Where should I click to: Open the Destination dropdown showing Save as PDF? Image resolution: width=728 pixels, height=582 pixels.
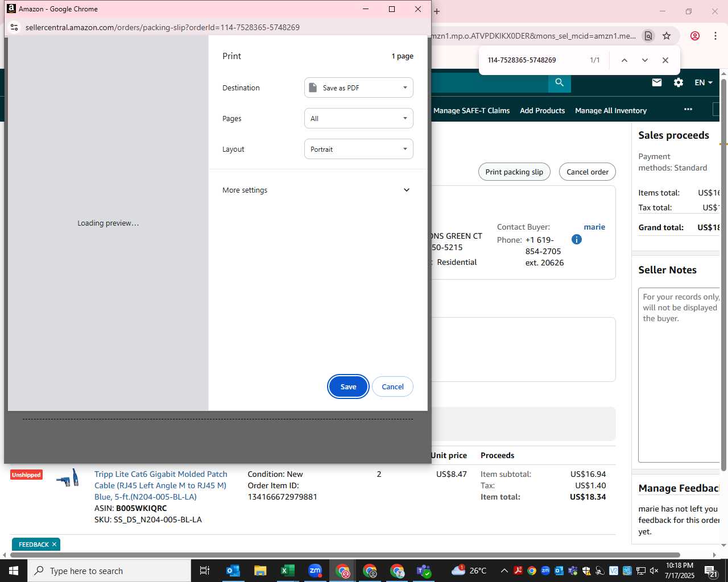(359, 88)
